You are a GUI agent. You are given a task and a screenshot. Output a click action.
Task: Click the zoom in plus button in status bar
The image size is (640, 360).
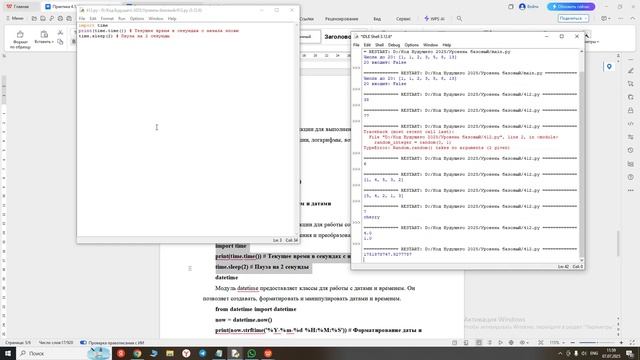click(621, 343)
